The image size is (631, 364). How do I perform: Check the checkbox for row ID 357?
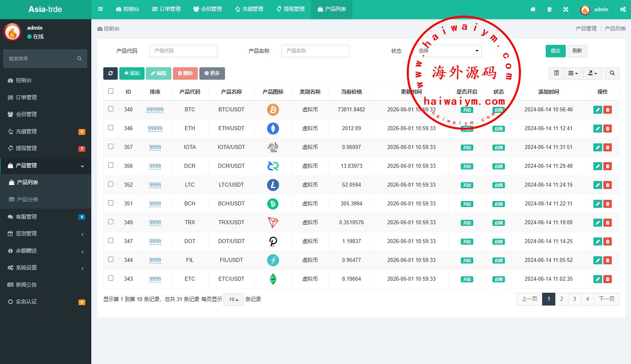pyautogui.click(x=111, y=147)
